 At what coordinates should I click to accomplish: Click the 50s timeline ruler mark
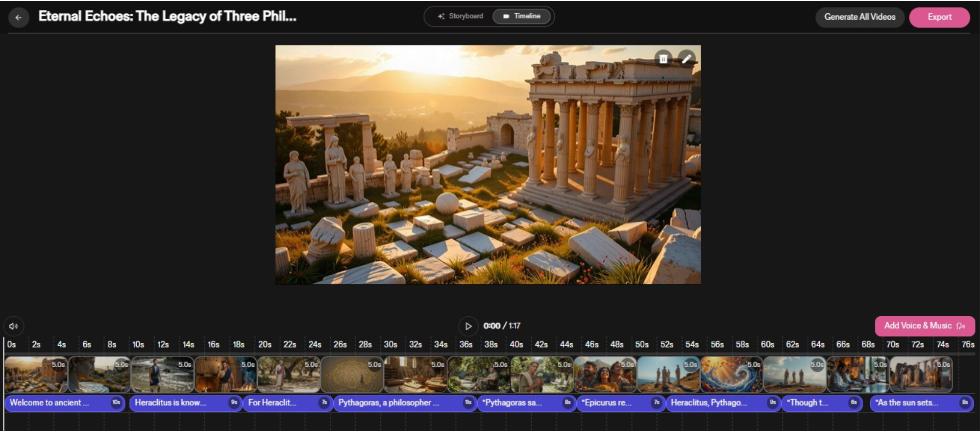coord(641,345)
